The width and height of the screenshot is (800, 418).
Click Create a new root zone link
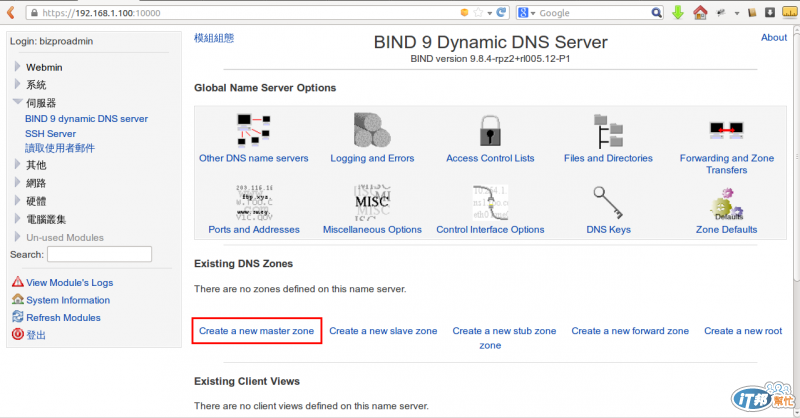[743, 331]
